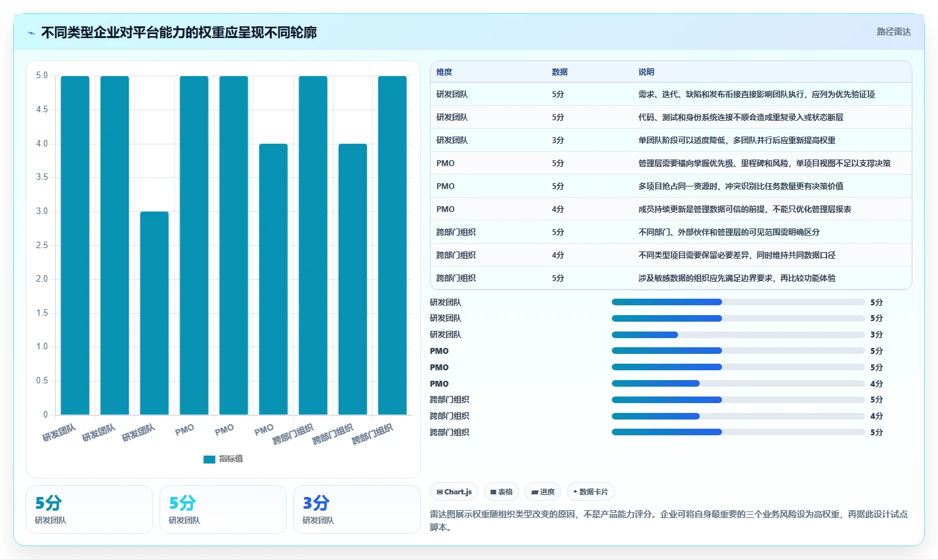Screen dimensions: 938x560
Task: Click the 研发团队 progress bar showing 3分
Action: (x=738, y=335)
